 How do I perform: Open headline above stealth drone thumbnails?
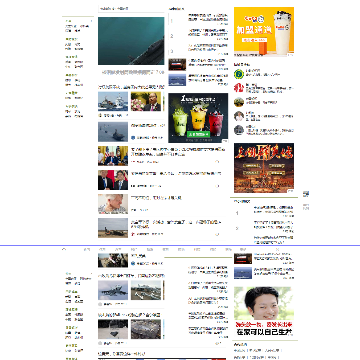pos(129,315)
